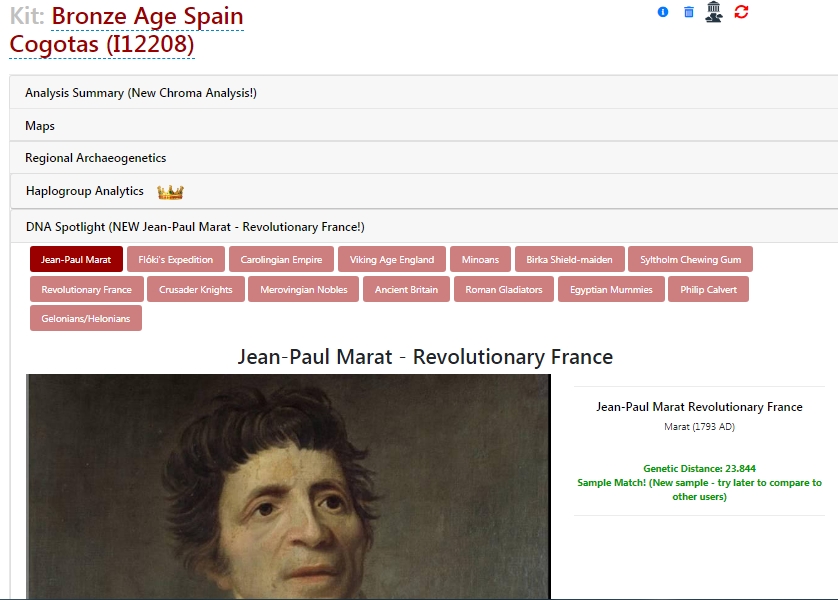Click the blue info icon
Viewport: 838px width, 600px height.
coord(663,12)
